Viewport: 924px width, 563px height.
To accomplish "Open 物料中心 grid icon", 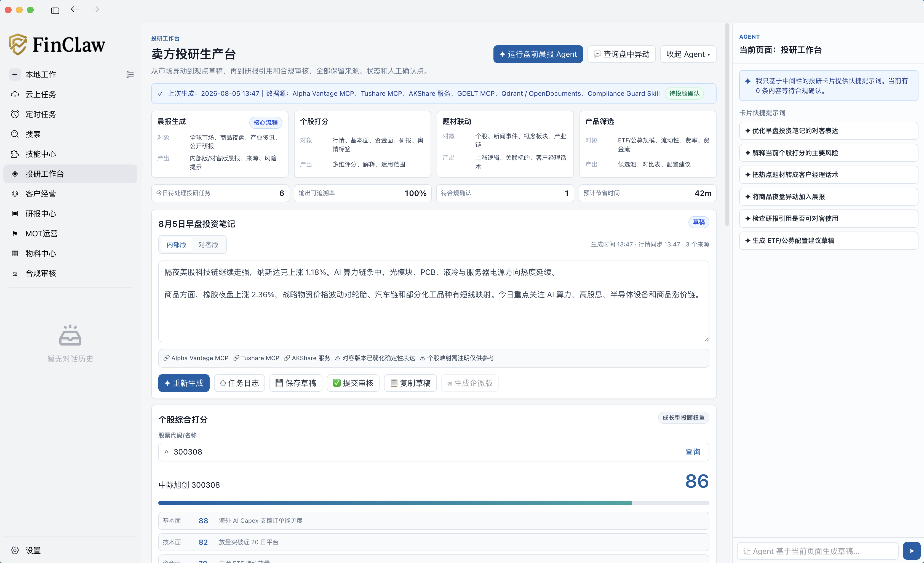I will pyautogui.click(x=15, y=253).
